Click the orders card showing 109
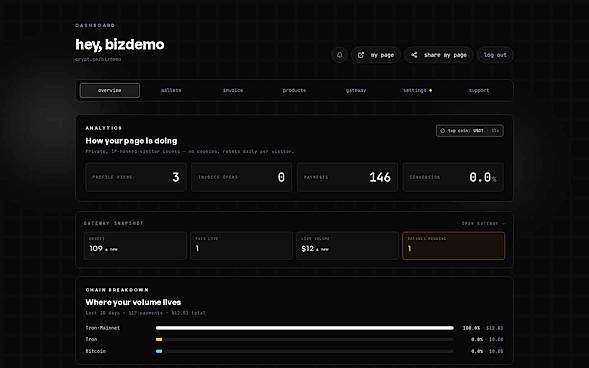Viewport: 589px width, 368px height. 135,246
